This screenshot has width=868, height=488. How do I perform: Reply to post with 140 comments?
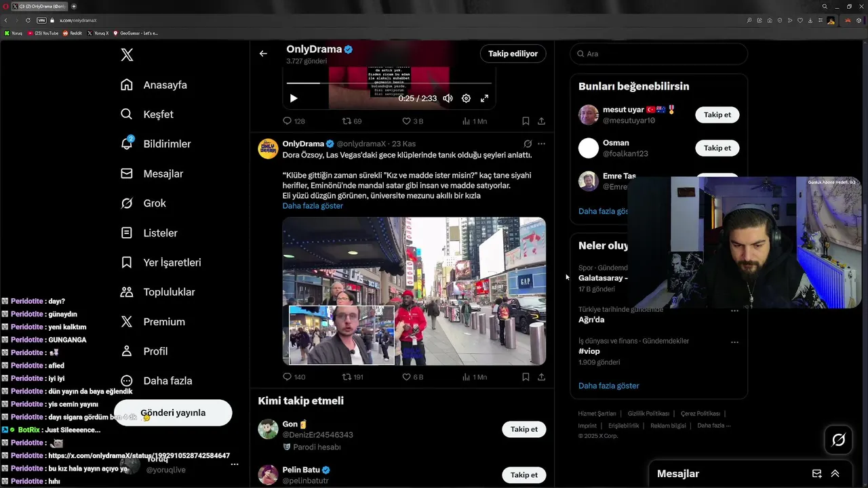click(x=294, y=377)
